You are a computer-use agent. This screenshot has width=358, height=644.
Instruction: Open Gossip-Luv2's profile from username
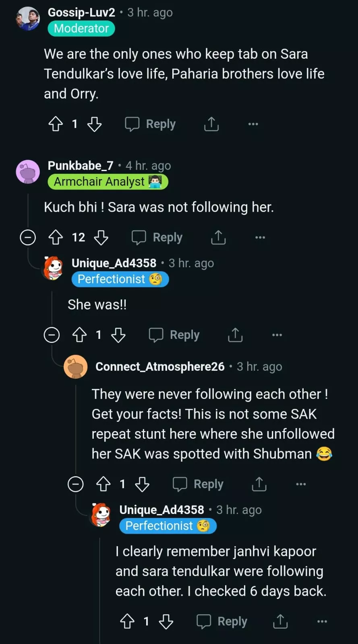[81, 12]
